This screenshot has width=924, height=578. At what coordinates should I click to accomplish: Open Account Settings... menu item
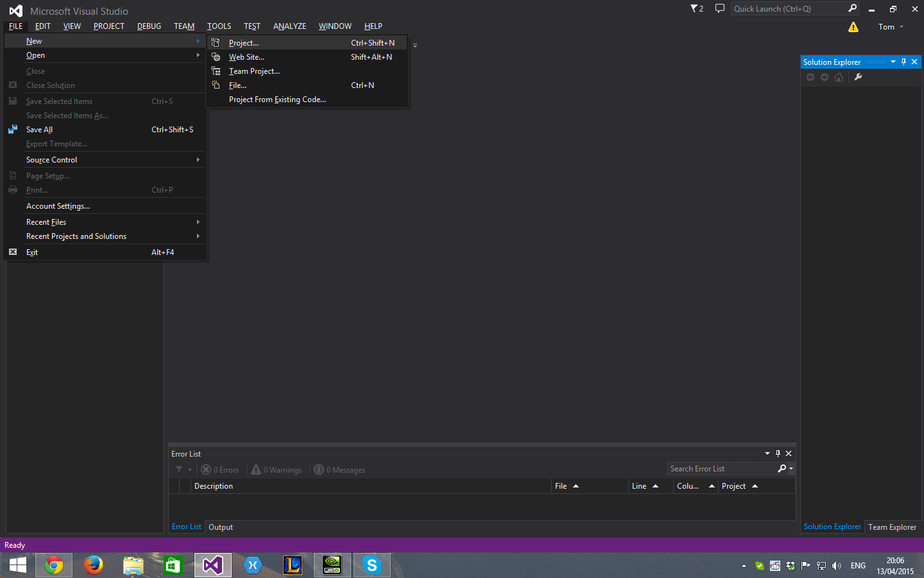pos(105,206)
